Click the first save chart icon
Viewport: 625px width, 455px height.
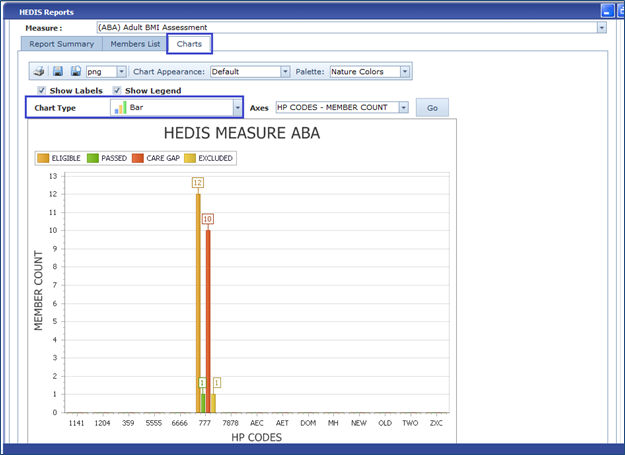59,72
